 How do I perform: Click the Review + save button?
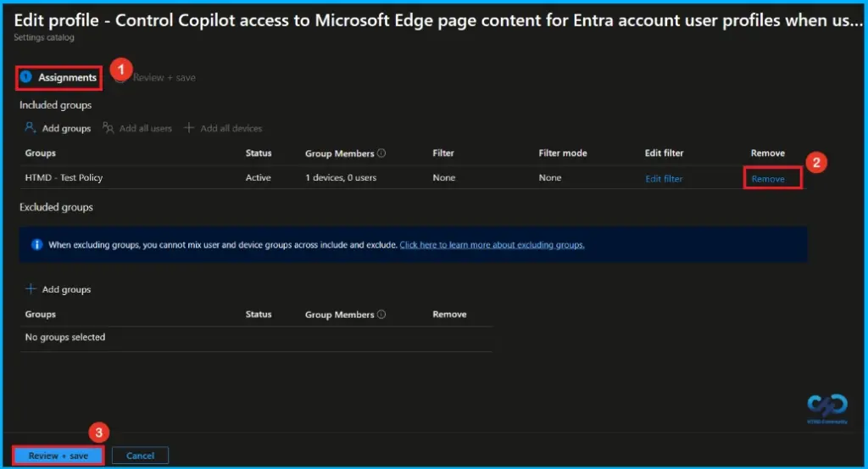58,455
